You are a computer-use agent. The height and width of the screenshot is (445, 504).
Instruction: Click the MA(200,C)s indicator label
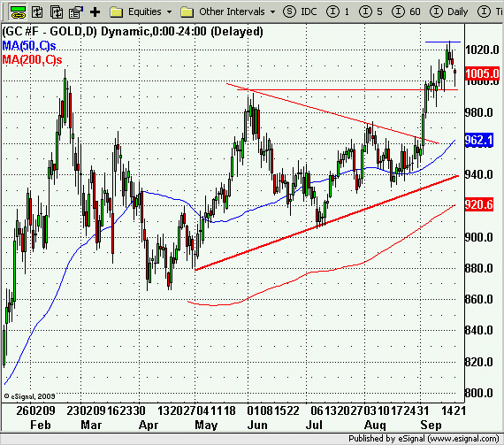(32, 59)
